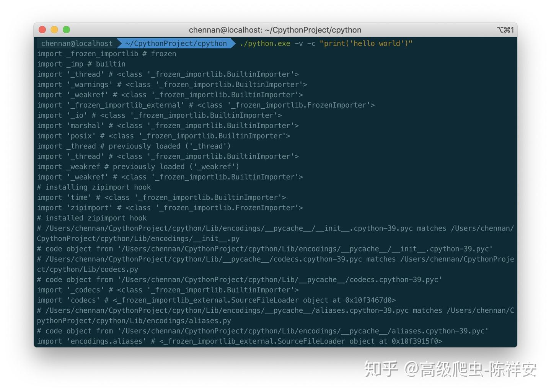The width and height of the screenshot is (551, 392).
Task: Click the -c flag in the command line
Action: (311, 43)
